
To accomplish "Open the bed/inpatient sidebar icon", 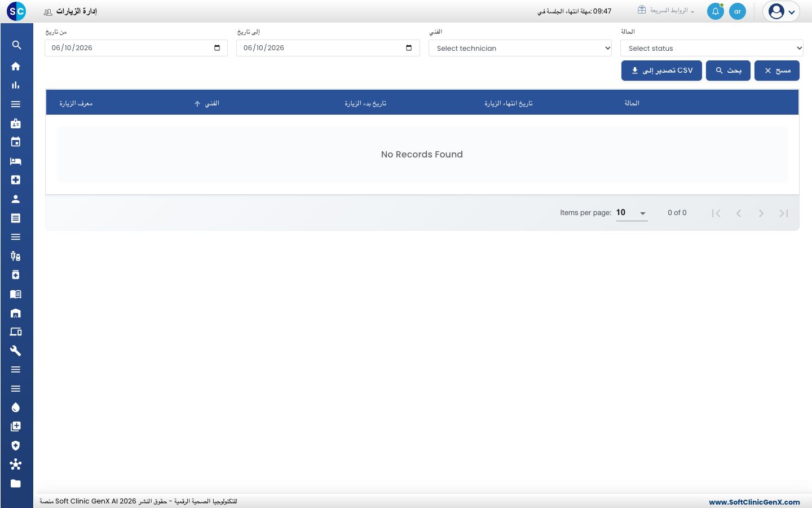I will tap(16, 161).
